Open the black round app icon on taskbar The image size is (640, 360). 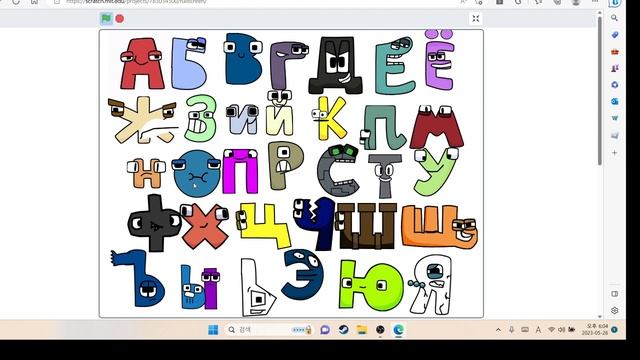click(x=380, y=329)
